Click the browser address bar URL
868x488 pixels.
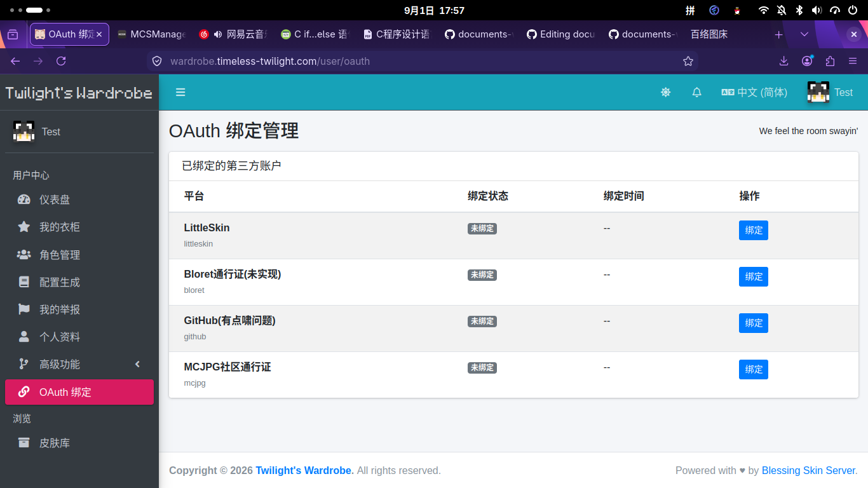click(270, 61)
